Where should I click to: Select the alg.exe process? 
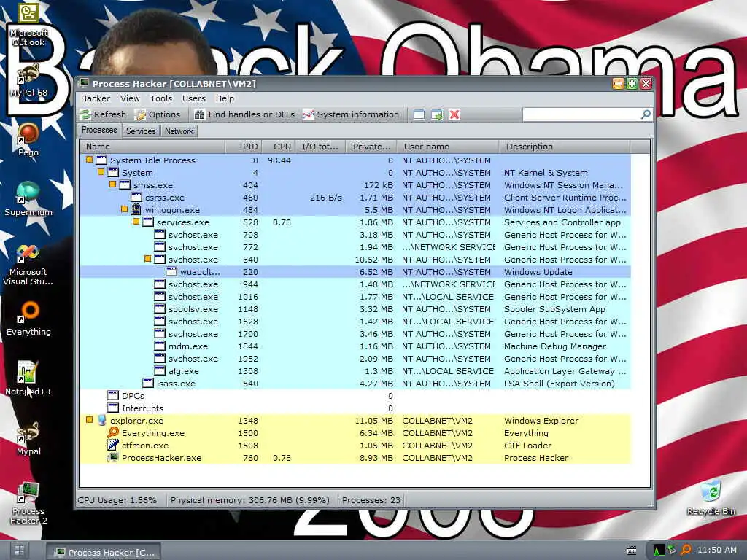(355, 371)
